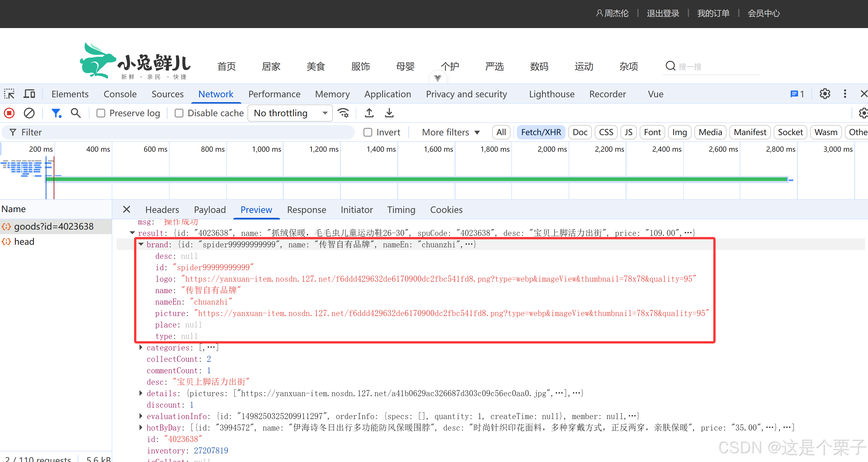Viewport: 868px width, 462px height.
Task: Enable Disable cache checkbox
Action: (179, 113)
